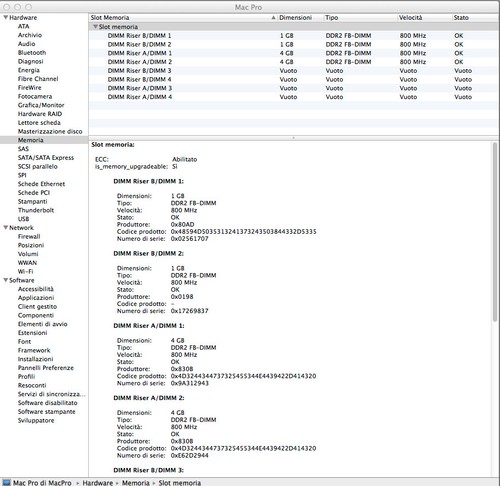
Task: Open Accessibilità under Software
Action: tap(36, 289)
